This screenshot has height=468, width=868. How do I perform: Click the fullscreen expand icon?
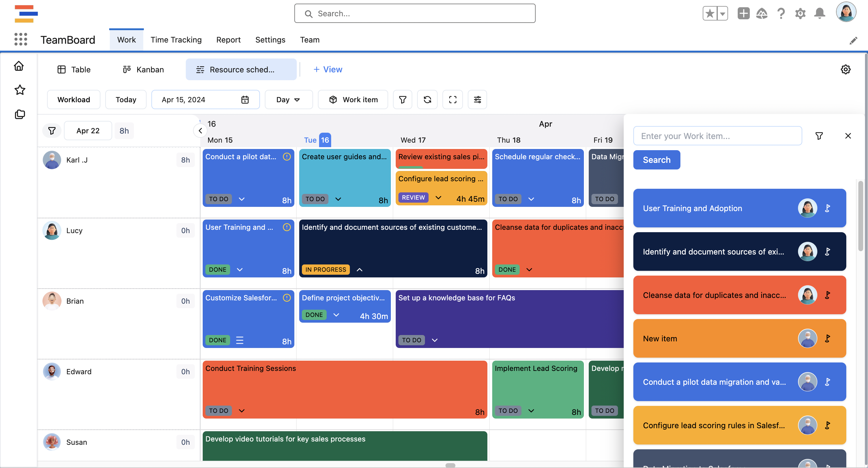[x=452, y=100]
